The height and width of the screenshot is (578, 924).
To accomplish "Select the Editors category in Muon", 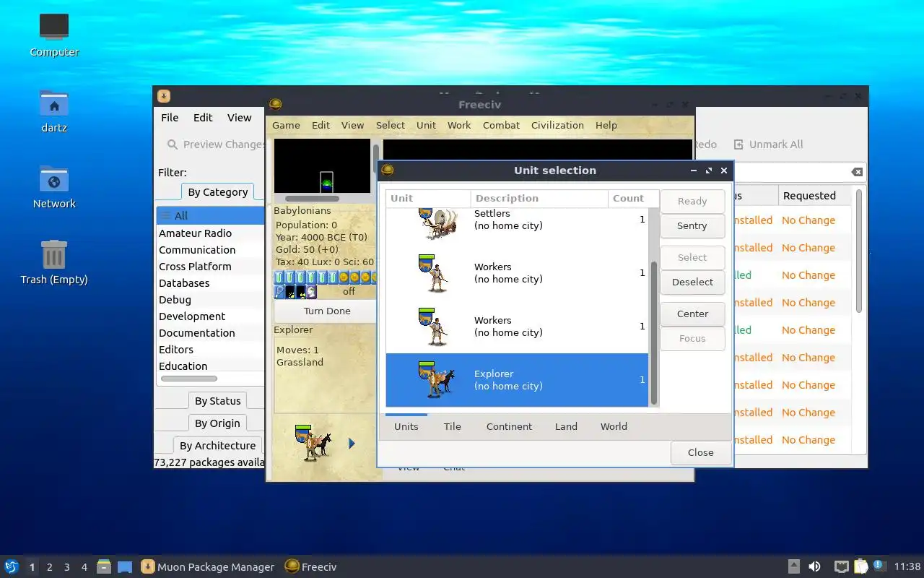I will tap(210, 350).
